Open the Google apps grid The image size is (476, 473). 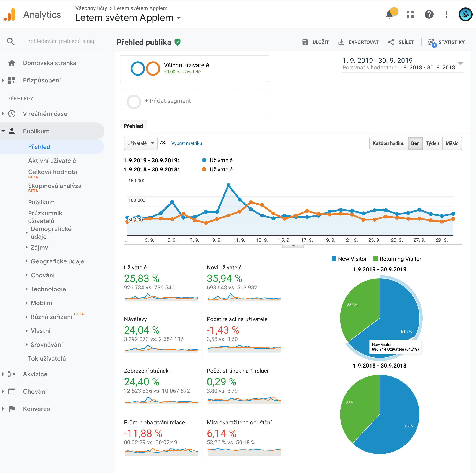[410, 14]
